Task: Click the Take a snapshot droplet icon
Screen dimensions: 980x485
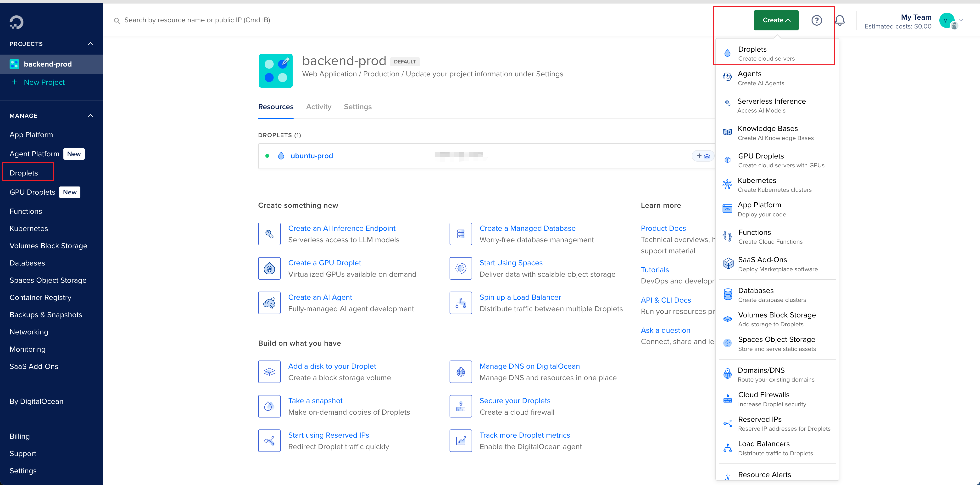Action: point(269,406)
